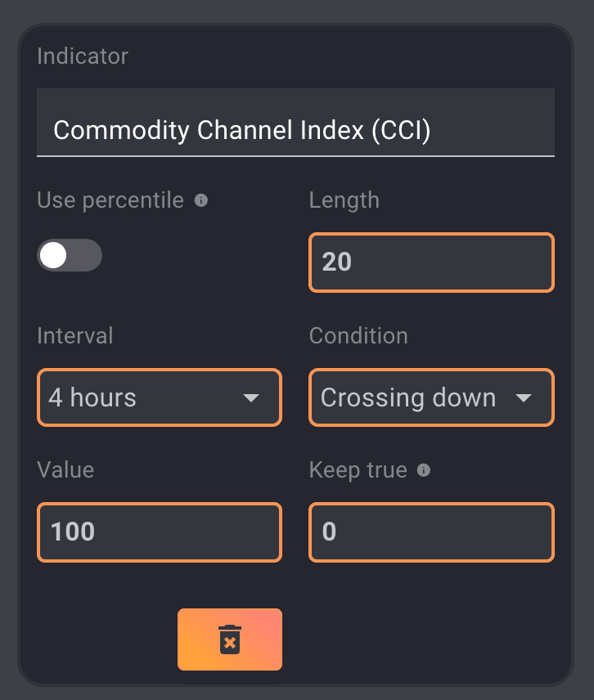Image resolution: width=594 pixels, height=700 pixels.
Task: Click info icon next to Keep true
Action: 424,470
